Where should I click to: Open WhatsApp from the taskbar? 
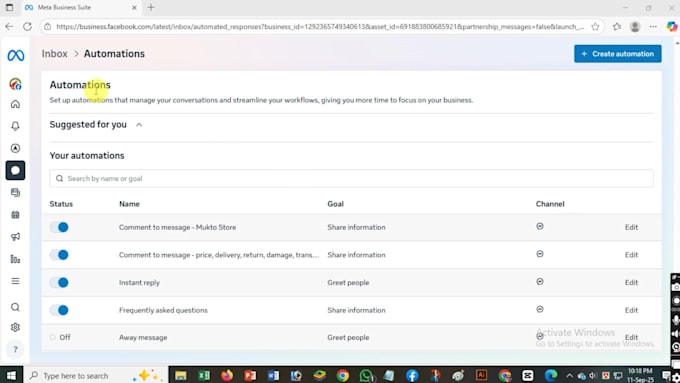tap(366, 376)
